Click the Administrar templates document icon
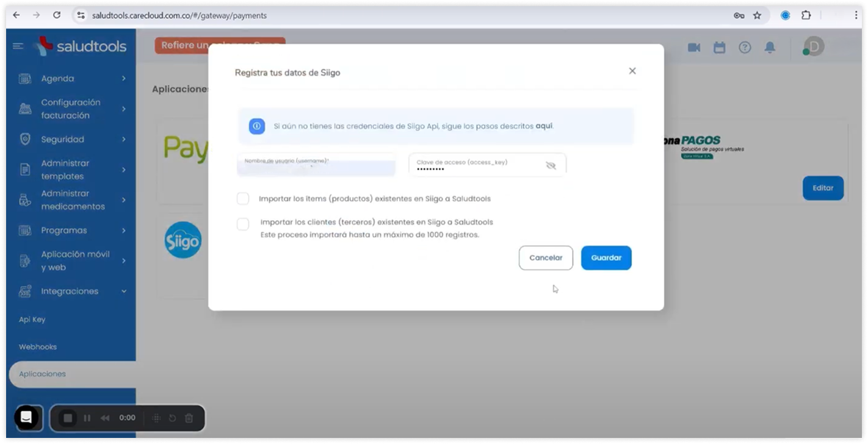The image size is (868, 444). pyautogui.click(x=25, y=170)
